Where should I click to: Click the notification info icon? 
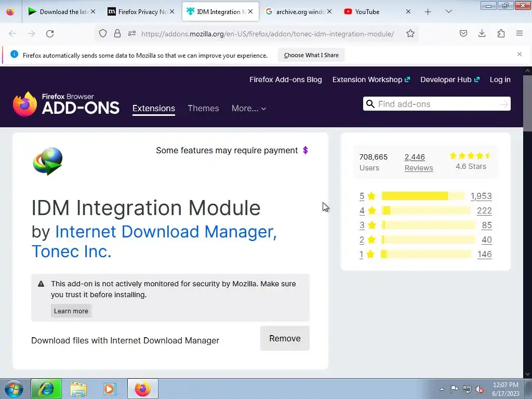tap(14, 54)
